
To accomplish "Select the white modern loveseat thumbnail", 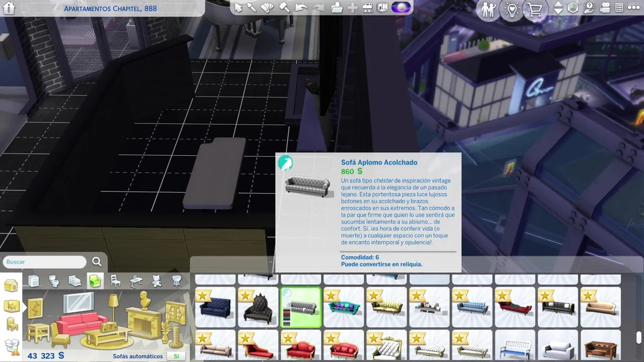I will (557, 345).
